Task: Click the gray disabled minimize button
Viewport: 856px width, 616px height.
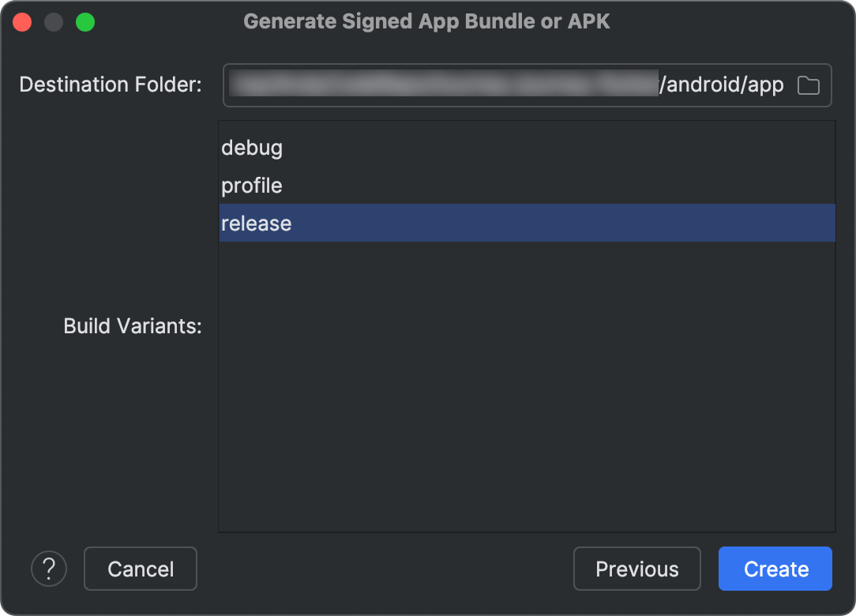Action: pos(54,22)
